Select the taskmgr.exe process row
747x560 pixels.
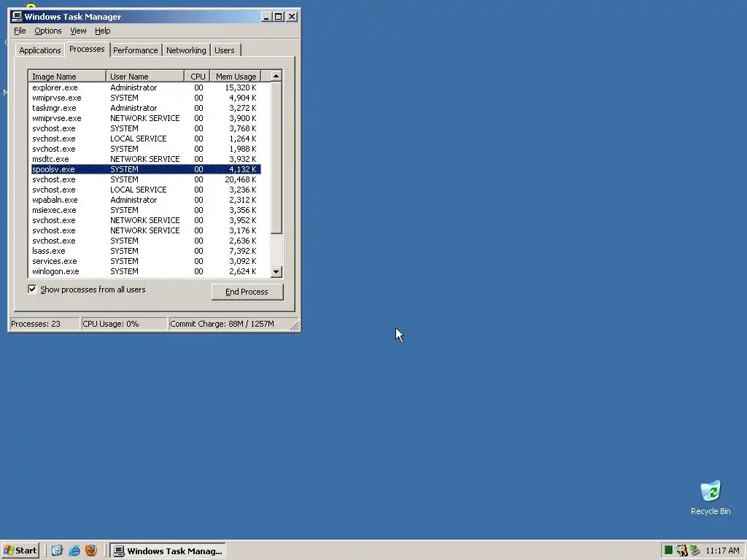click(146, 108)
